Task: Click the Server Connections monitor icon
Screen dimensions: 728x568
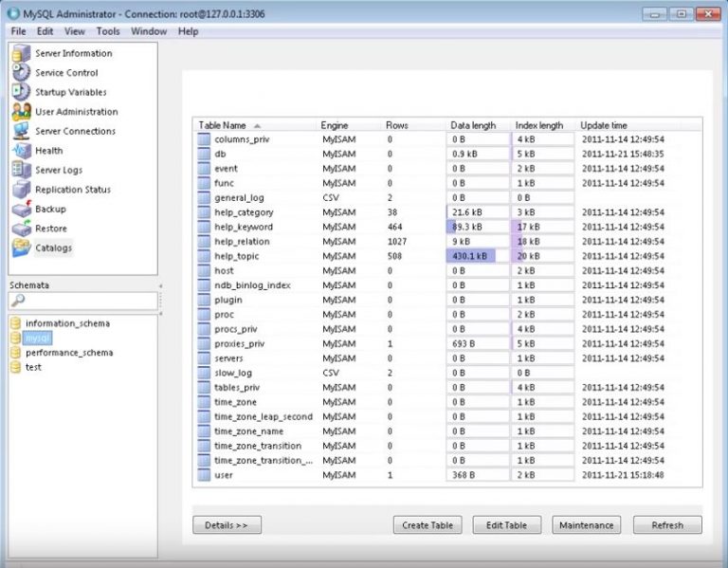Action: (21, 131)
